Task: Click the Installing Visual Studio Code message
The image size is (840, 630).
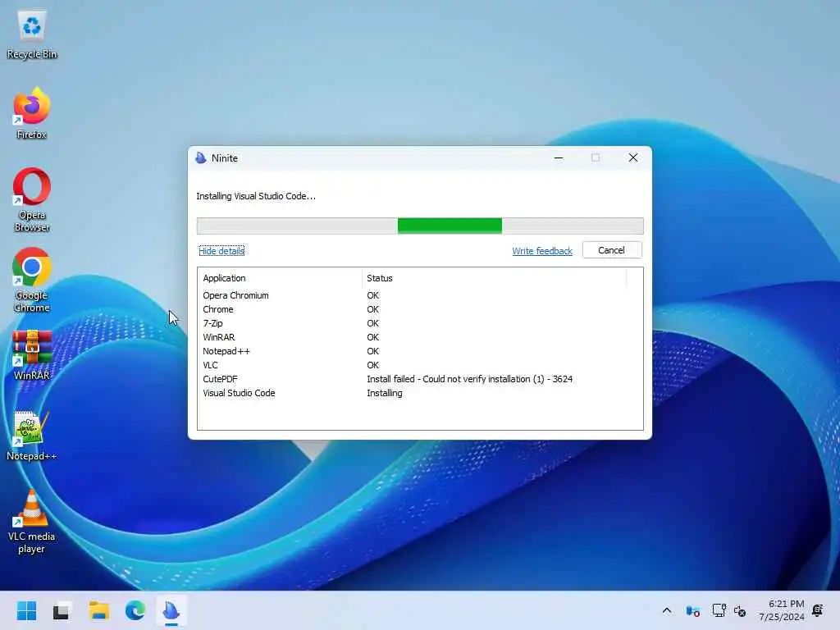Action: click(256, 196)
